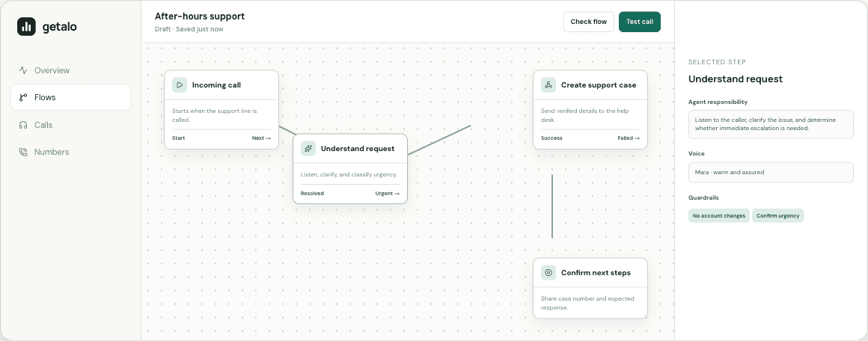Click the Selected step heading Understand request
Image resolution: width=868 pixels, height=341 pixels.
click(x=736, y=79)
